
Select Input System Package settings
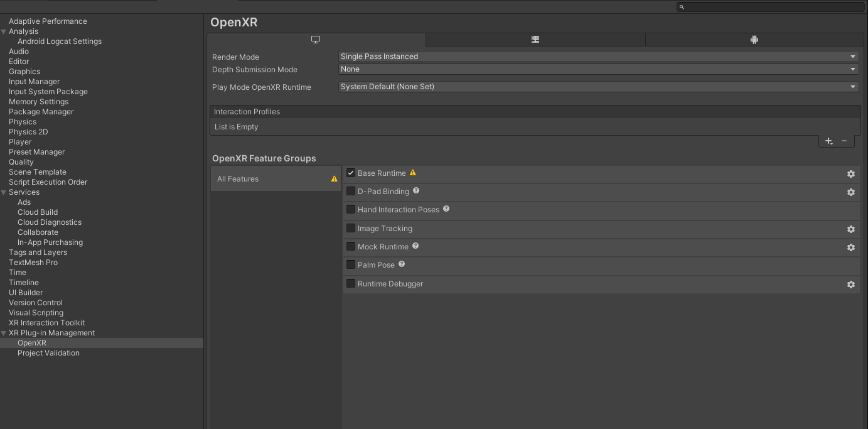48,92
